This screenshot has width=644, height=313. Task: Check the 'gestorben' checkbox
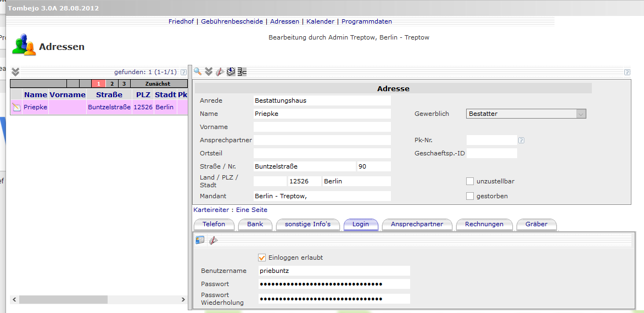point(469,196)
